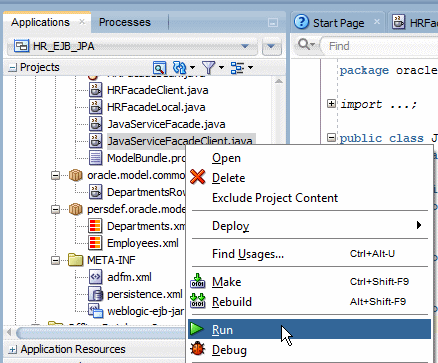
Task: Expand the Application Resources section
Action: click(12, 350)
